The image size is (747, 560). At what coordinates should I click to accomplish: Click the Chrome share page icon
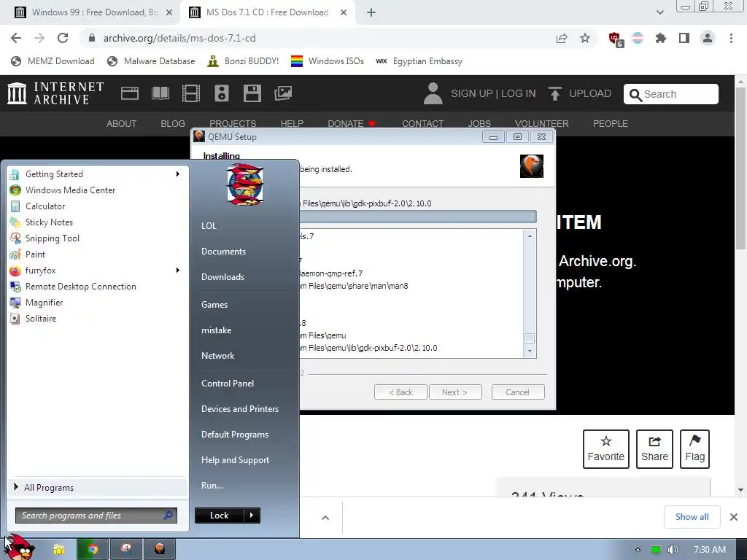562,38
